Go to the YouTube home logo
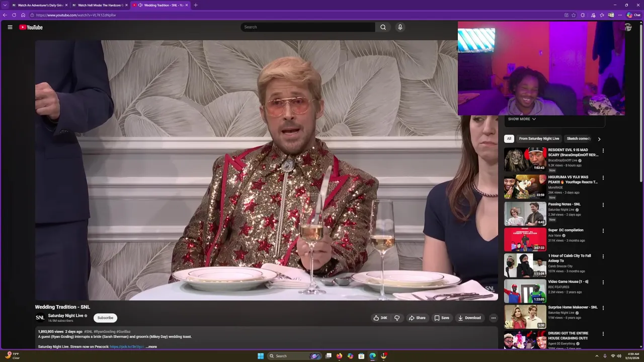 point(31,27)
